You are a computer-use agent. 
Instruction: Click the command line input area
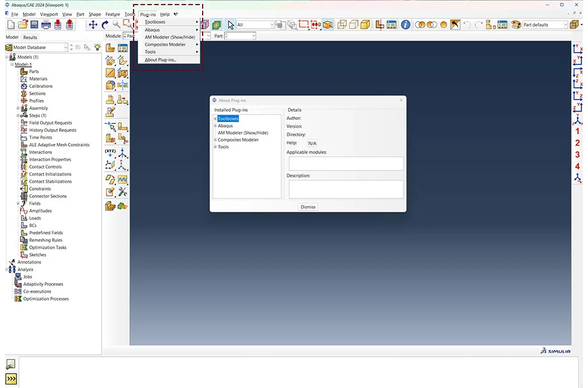[x=299, y=372]
